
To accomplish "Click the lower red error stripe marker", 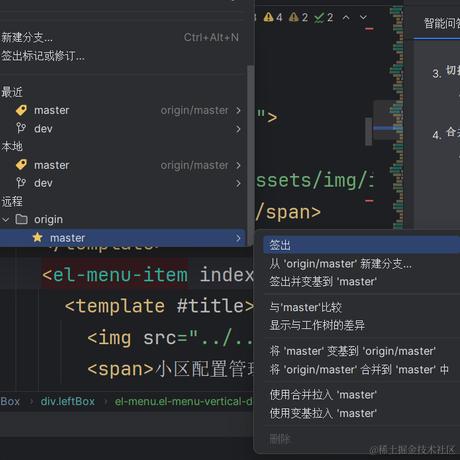I will coord(369,201).
